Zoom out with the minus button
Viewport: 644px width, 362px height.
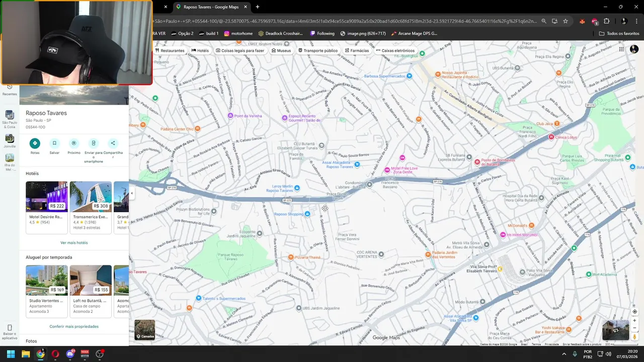pos(634,328)
